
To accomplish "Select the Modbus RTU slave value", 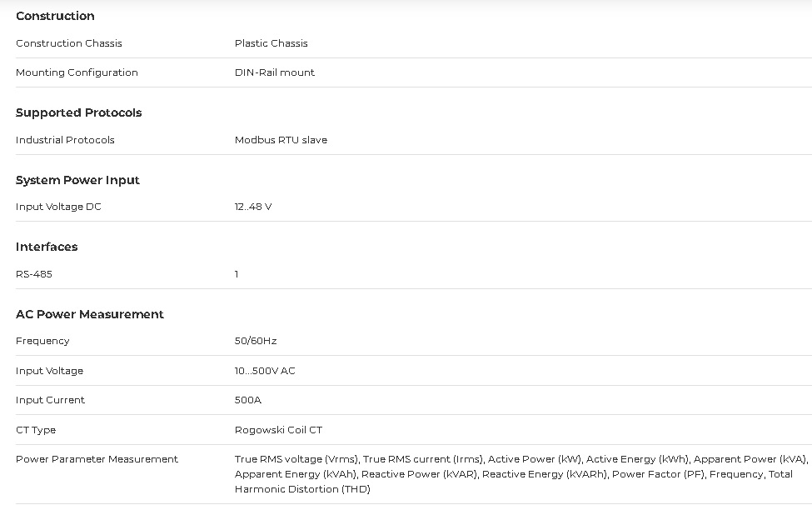I will [281, 140].
